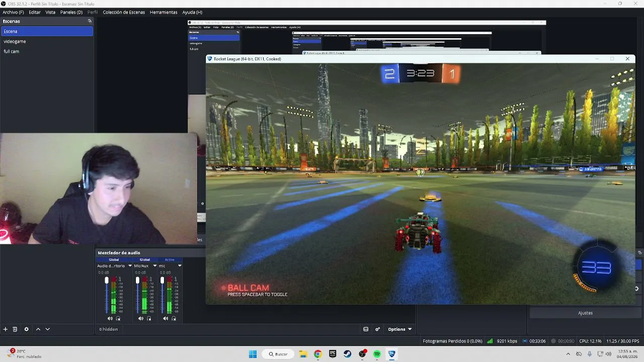Viewport: 644px width, 362px height.
Task: Click the Fotogramas Perdidos status text
Action: [x=452, y=341]
